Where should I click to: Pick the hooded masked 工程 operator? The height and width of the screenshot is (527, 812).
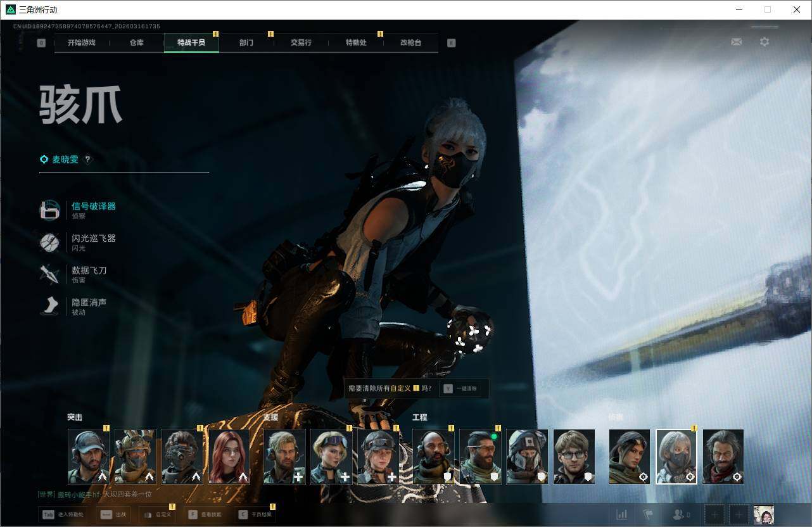[527, 457]
